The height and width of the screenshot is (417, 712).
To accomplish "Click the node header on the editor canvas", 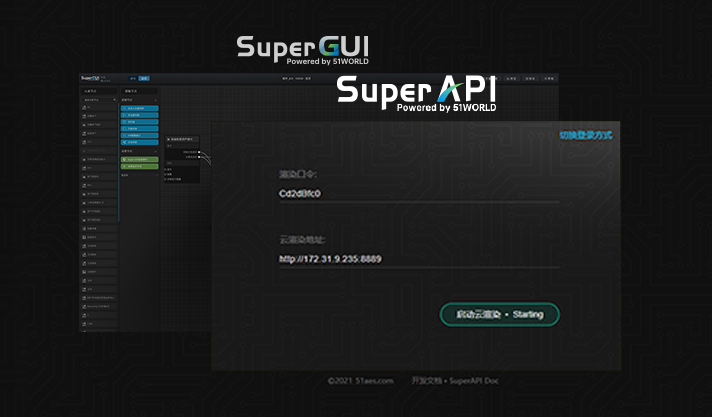I will 182,138.
